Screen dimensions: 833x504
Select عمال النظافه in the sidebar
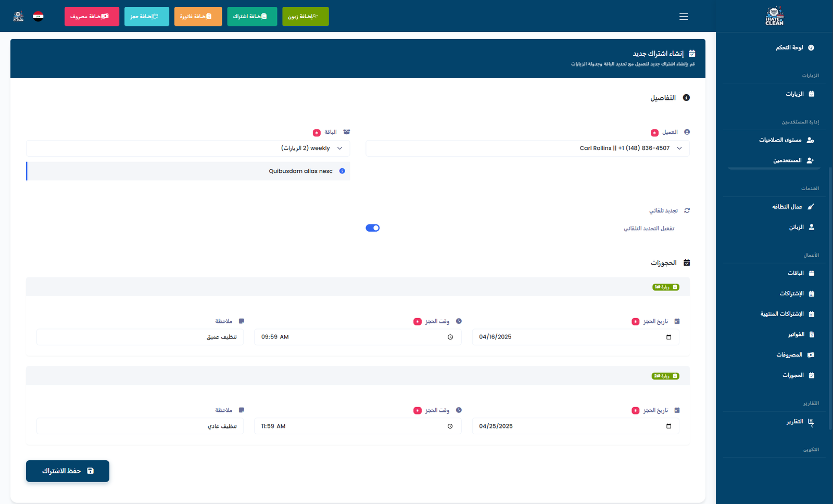pos(787,207)
